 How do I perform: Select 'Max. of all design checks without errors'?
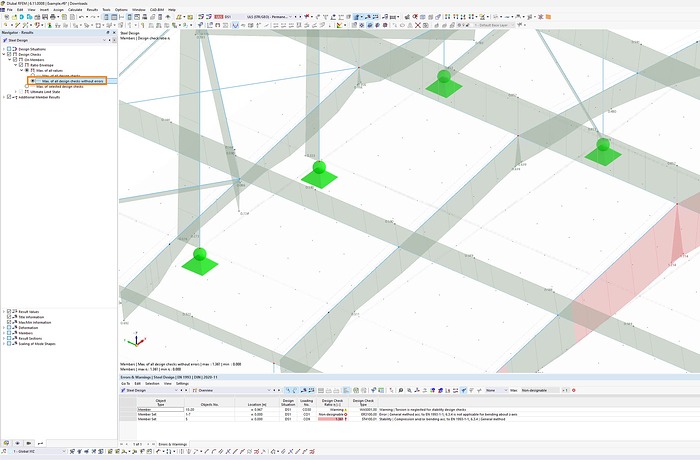(69, 81)
